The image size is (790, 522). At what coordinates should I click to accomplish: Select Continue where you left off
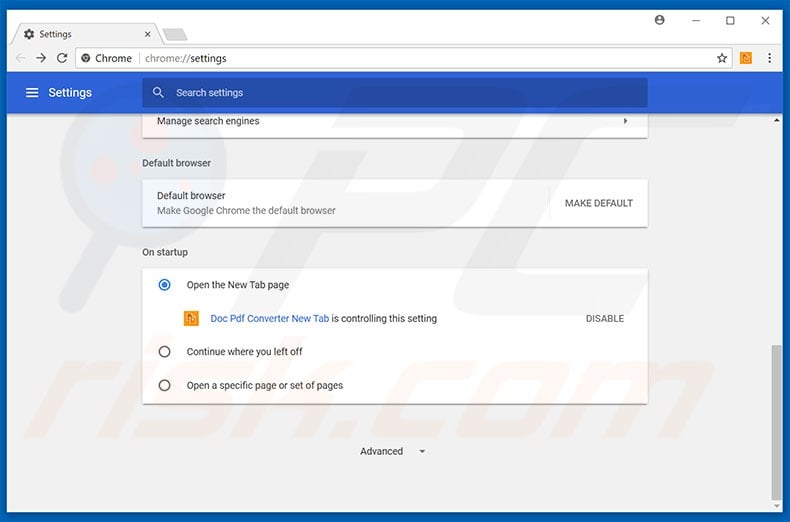pos(164,352)
